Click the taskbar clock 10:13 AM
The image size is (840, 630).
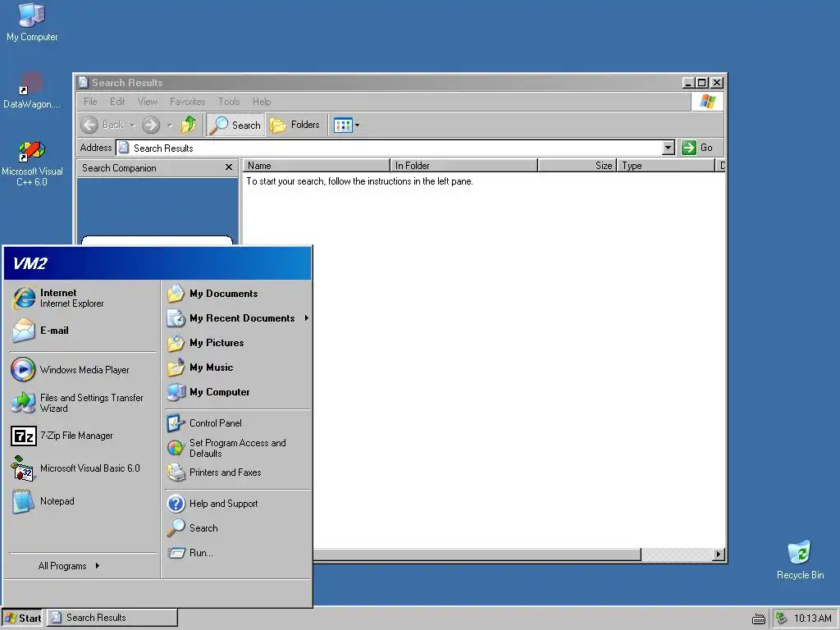pyautogui.click(x=813, y=619)
